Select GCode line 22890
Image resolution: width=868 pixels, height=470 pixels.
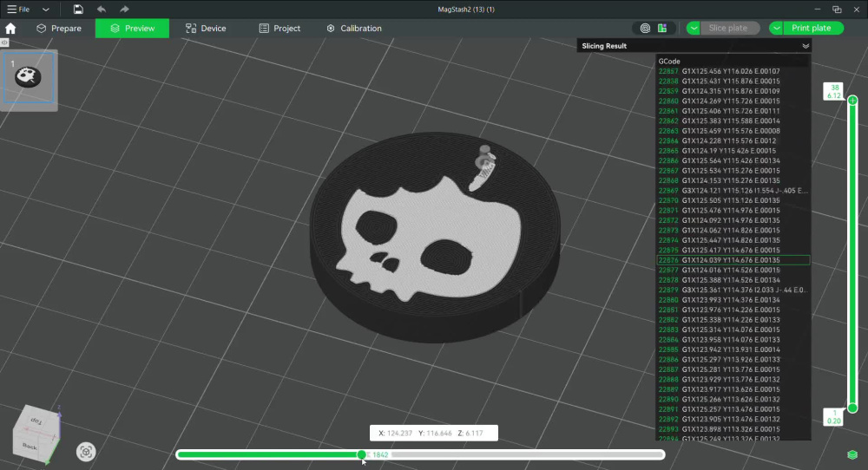pos(733,399)
